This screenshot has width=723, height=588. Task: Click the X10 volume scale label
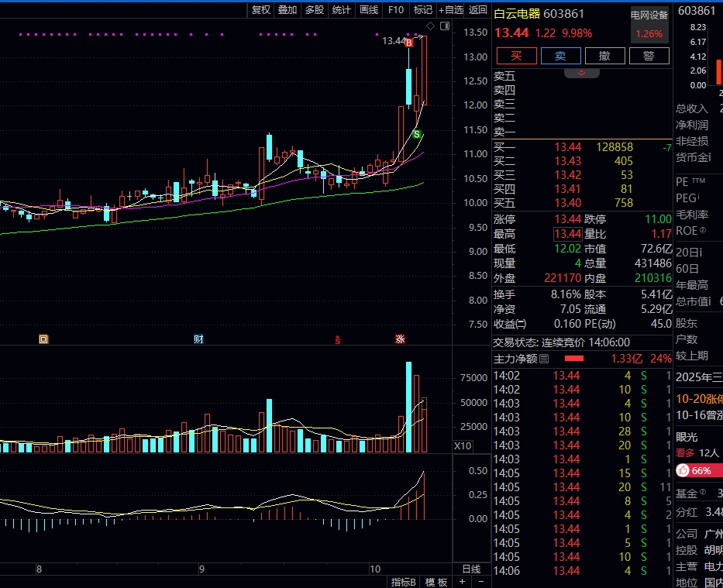point(463,446)
